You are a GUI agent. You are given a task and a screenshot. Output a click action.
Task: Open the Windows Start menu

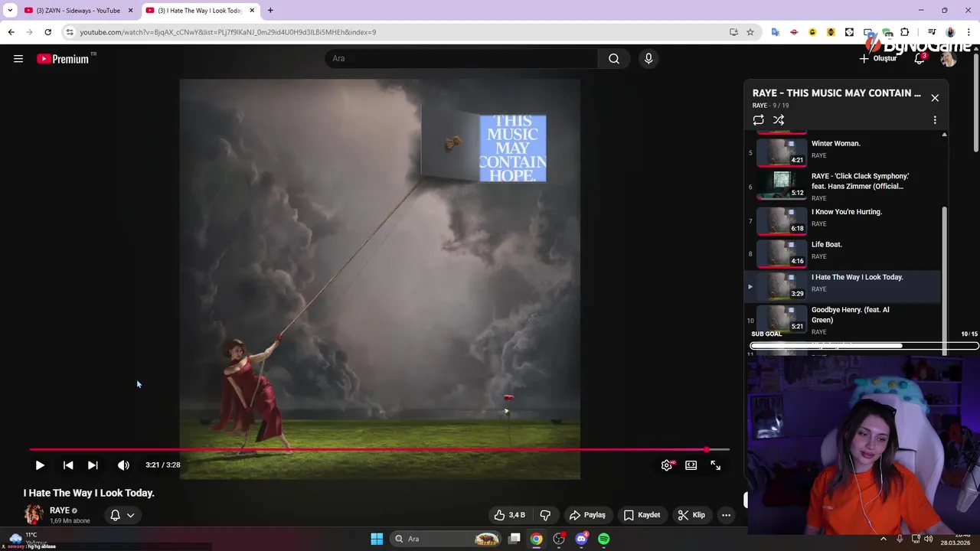(x=377, y=539)
